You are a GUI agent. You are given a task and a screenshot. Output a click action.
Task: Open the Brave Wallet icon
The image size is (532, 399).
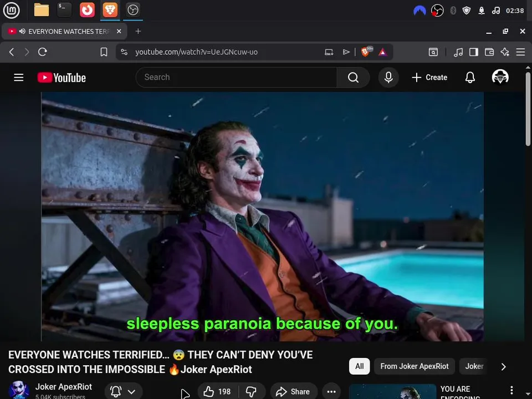point(489,52)
